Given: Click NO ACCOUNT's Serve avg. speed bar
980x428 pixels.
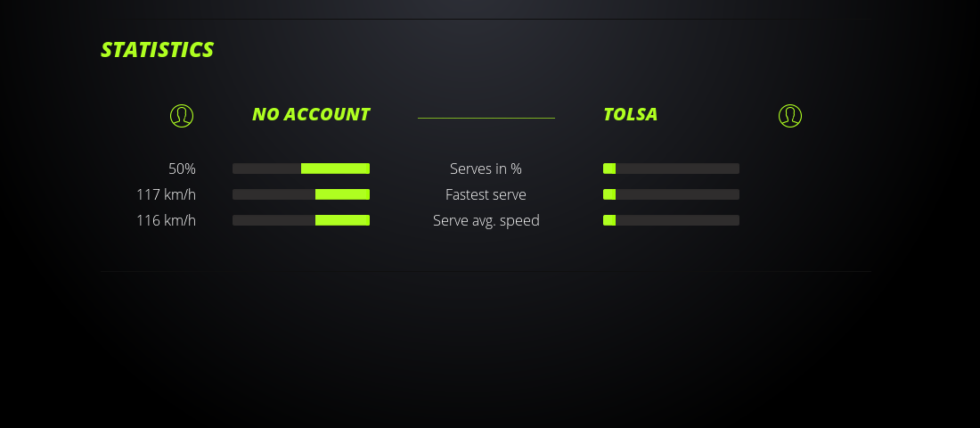Looking at the screenshot, I should coord(301,220).
